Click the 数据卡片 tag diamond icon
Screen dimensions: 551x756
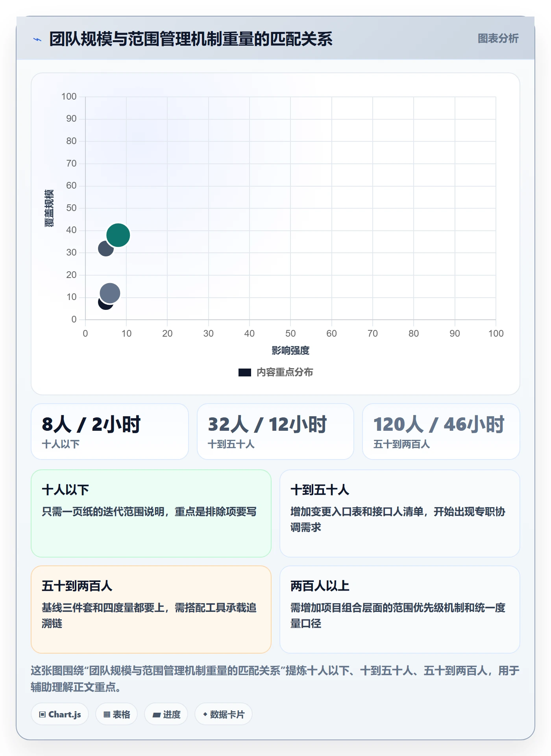[x=205, y=714]
